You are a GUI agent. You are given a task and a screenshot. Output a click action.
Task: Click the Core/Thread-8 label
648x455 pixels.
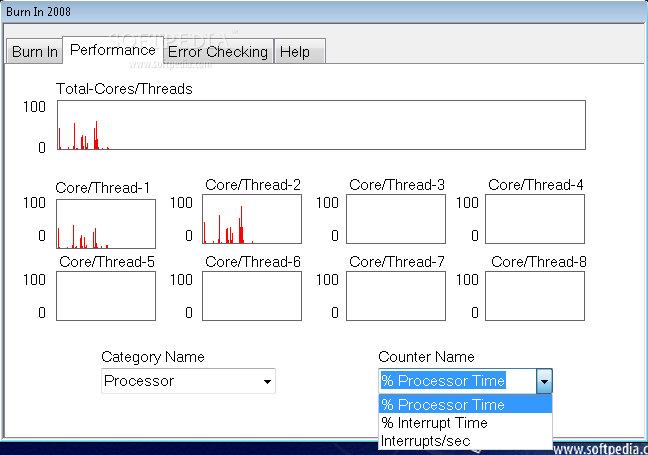[539, 262]
